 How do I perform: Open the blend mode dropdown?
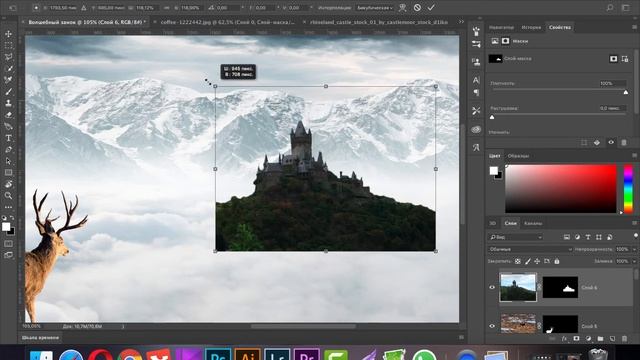[x=530, y=249]
